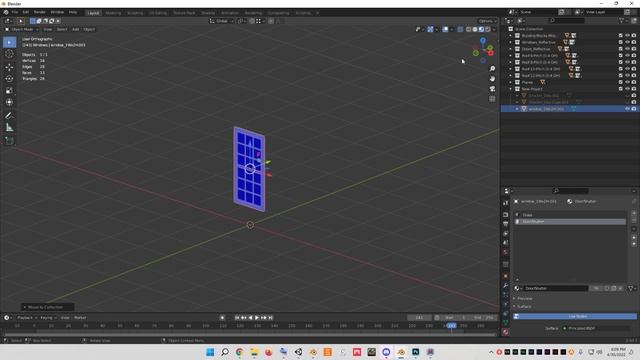This screenshot has width=640, height=360.
Task: Select the DoorShutter material slot
Action: tap(570, 222)
